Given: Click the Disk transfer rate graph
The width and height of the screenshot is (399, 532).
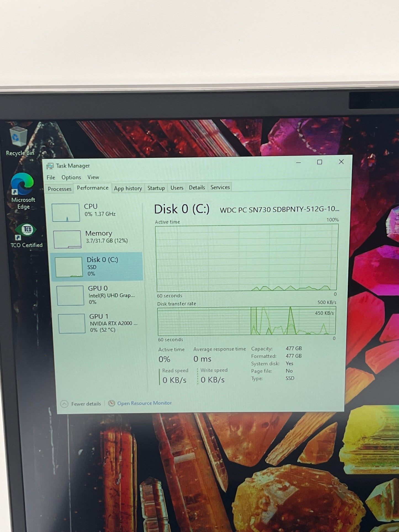Looking at the screenshot, I should click(247, 321).
